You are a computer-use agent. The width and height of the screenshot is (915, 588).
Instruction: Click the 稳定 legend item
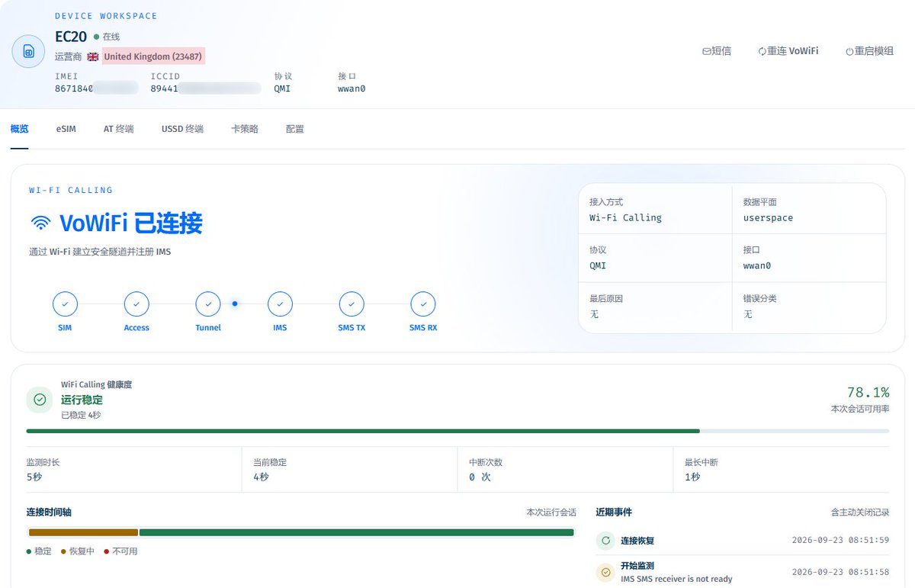coord(39,551)
